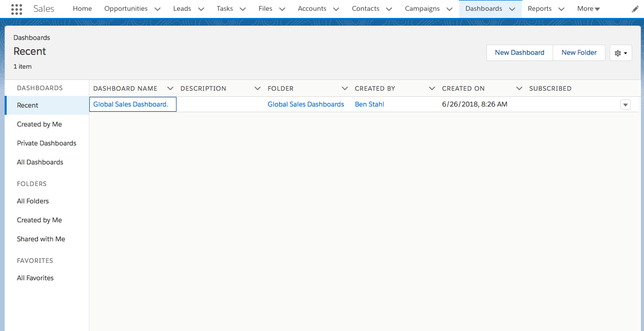Expand the Leads tab dropdown chevron
This screenshot has width=644, height=331.
201,9
